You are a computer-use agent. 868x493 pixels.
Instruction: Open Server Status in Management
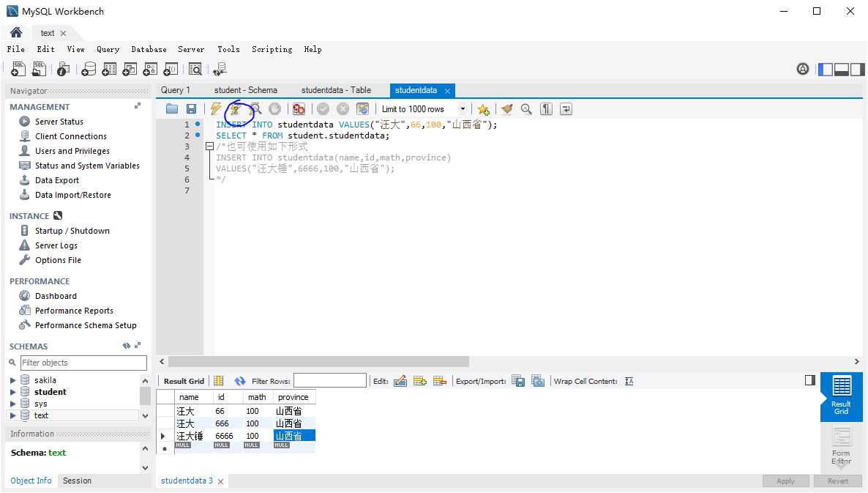[x=59, y=122]
